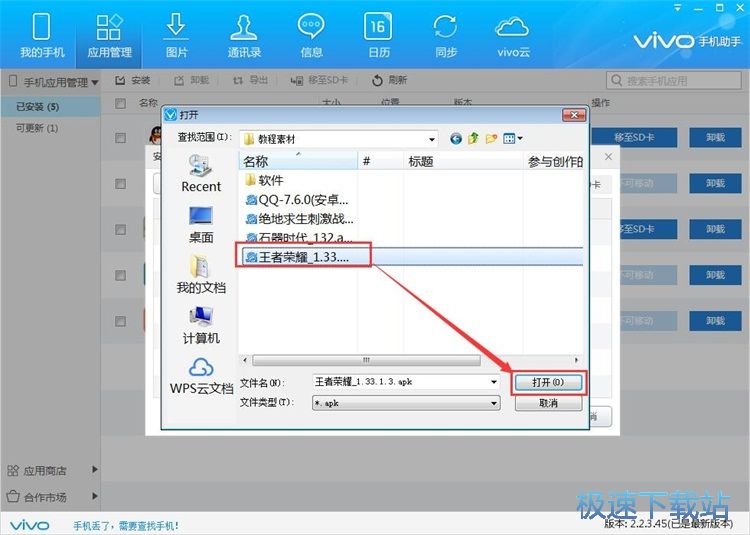Click the 文件名 input field
Image resolution: width=750 pixels, height=535 pixels.
pos(406,382)
